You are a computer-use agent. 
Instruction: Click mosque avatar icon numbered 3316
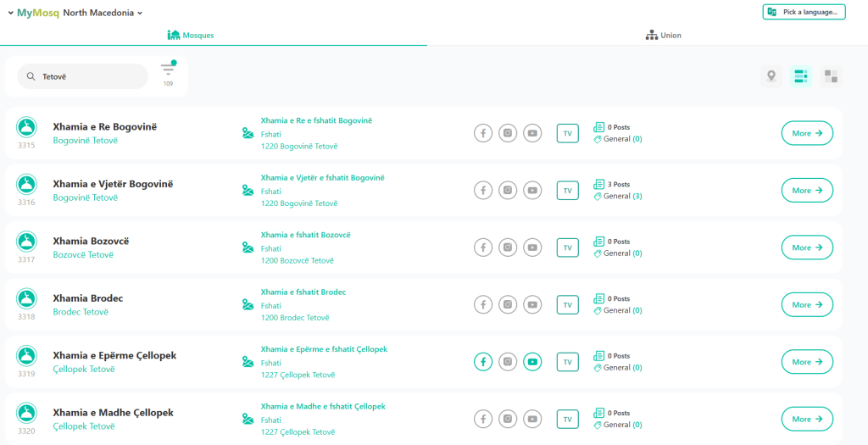click(26, 185)
